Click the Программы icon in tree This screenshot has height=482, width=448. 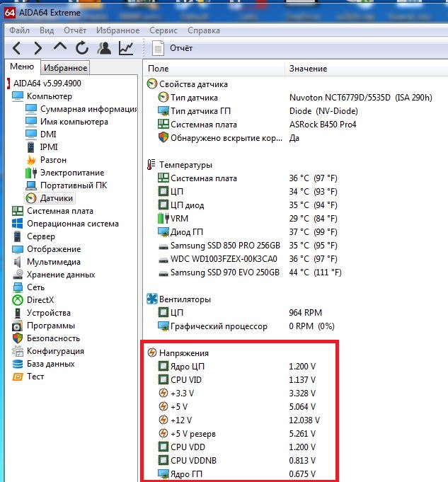[x=18, y=326]
